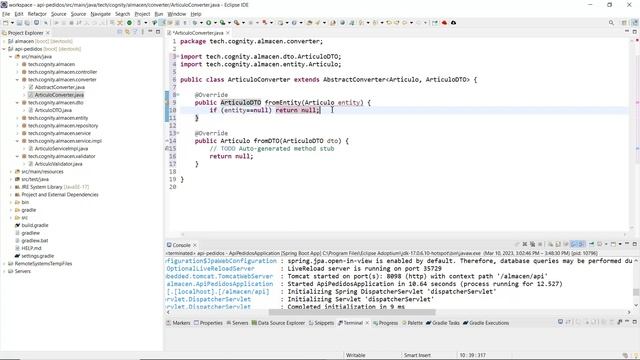Select build.gradle file in Project Explorer
This screenshot has height=360, width=640.
35,225
